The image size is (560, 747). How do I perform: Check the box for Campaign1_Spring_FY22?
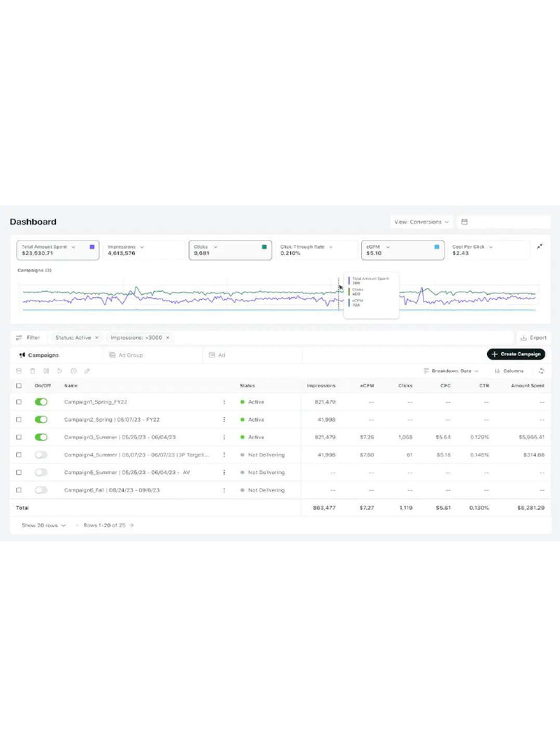(x=19, y=402)
